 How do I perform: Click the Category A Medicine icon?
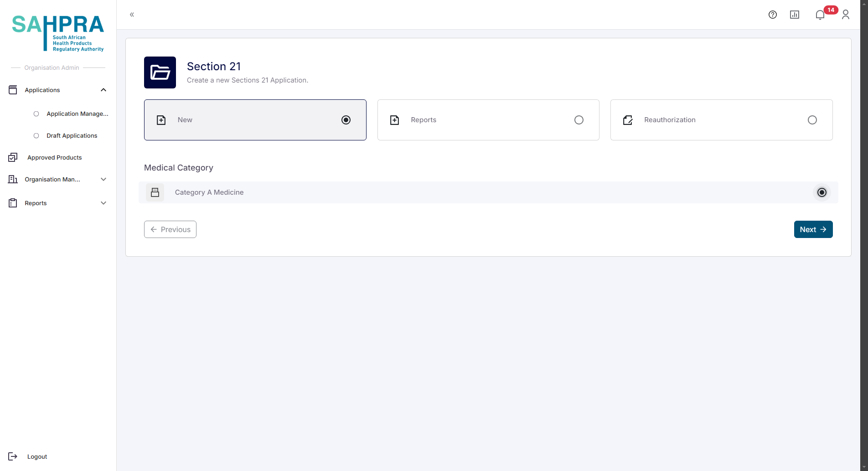click(155, 192)
